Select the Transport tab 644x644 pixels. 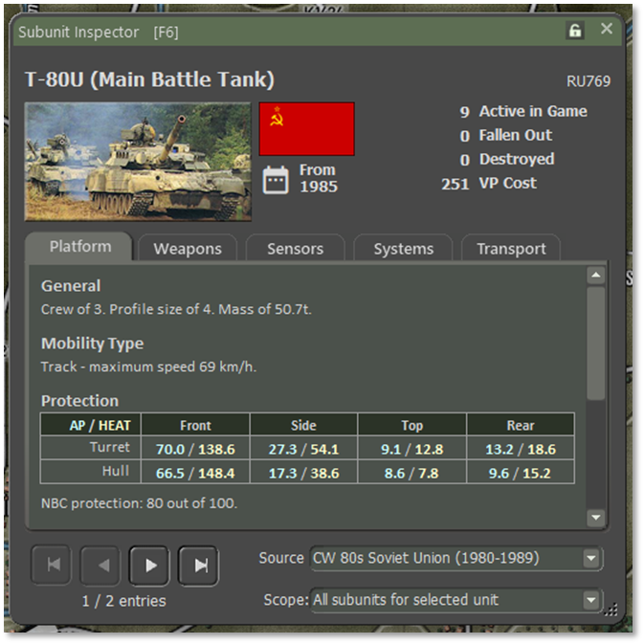[x=511, y=249]
